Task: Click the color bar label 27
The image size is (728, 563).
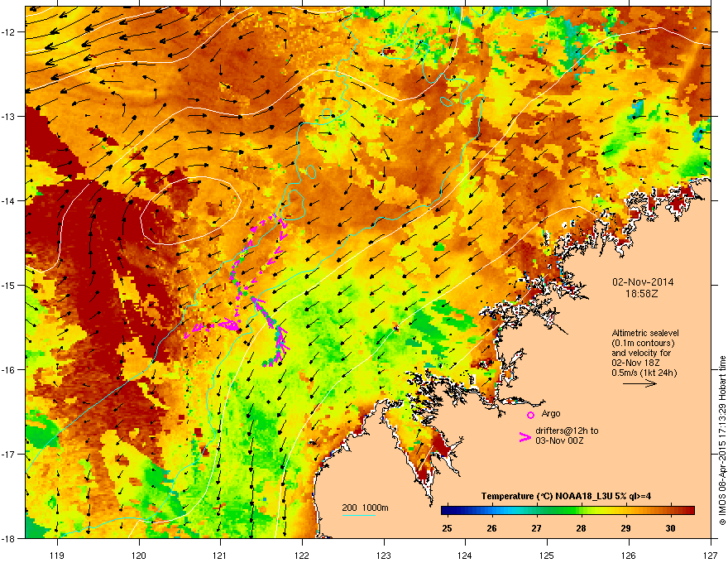Action: click(536, 528)
